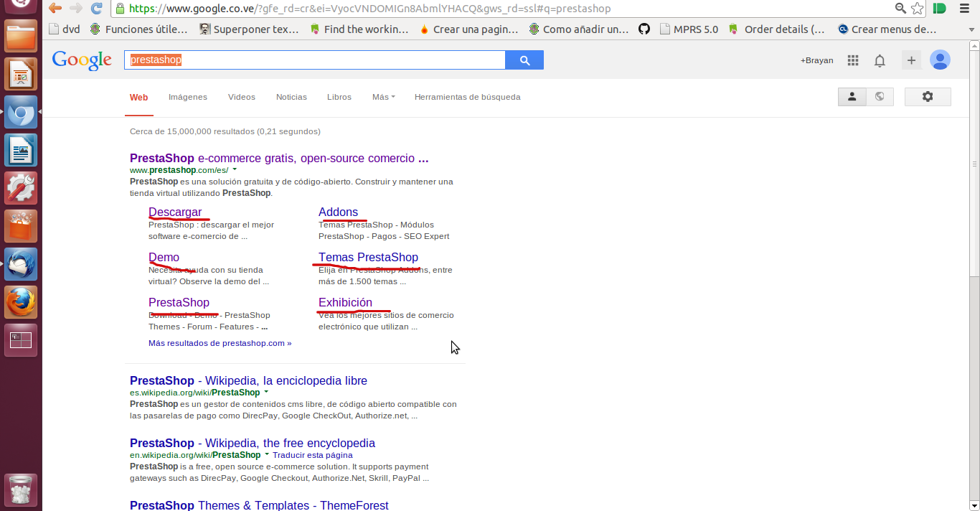The image size is (980, 511).
Task: Open account profile avatar
Action: tap(940, 60)
